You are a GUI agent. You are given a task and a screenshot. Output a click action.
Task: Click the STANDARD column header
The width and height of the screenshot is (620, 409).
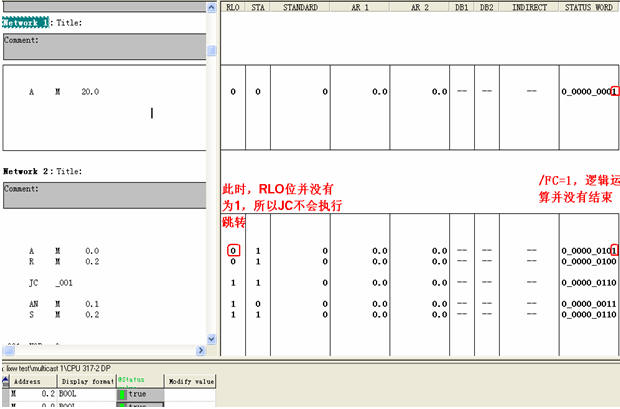(x=300, y=7)
